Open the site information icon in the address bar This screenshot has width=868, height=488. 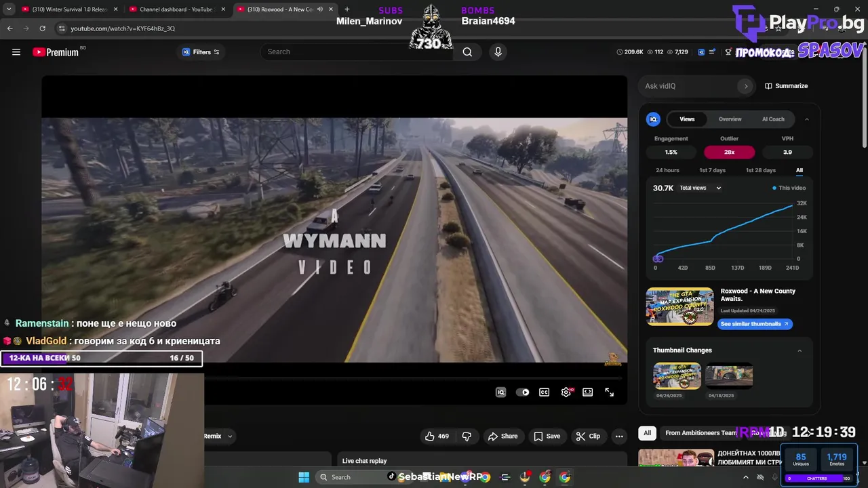[62, 28]
